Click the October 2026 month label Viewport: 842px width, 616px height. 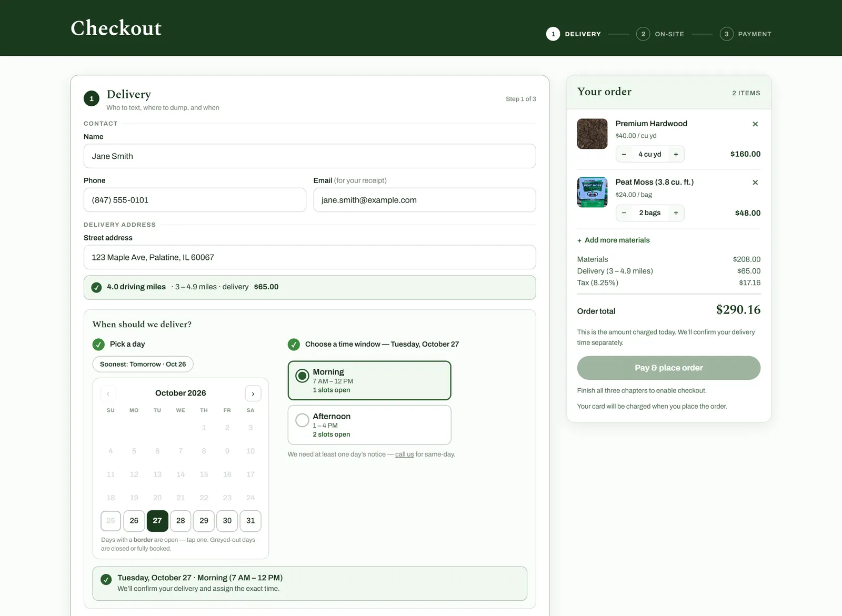click(181, 393)
